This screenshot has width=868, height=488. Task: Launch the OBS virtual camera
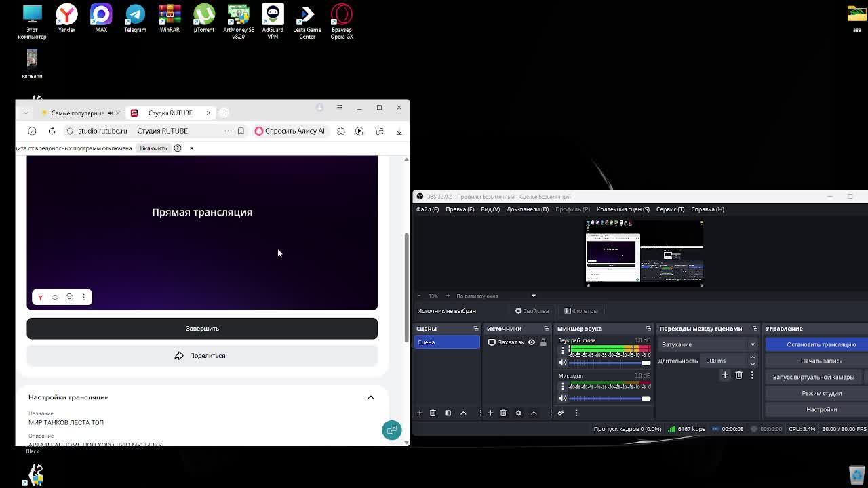click(x=814, y=377)
